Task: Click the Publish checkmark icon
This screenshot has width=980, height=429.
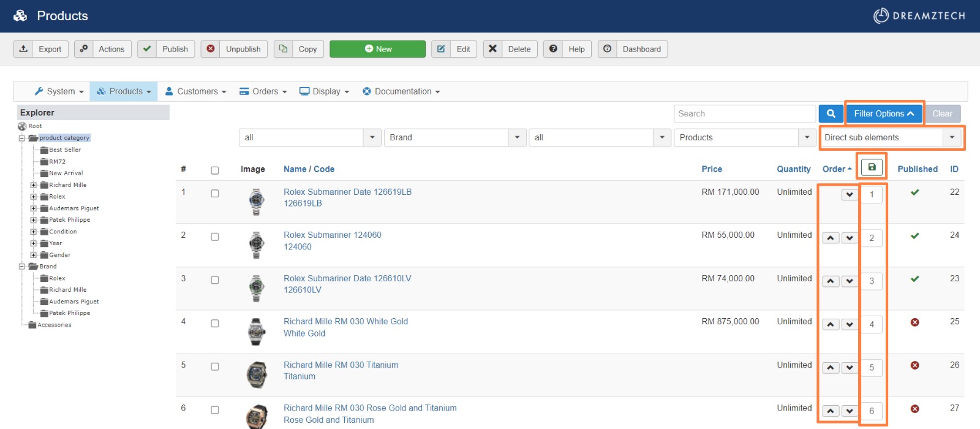Action: (x=147, y=49)
